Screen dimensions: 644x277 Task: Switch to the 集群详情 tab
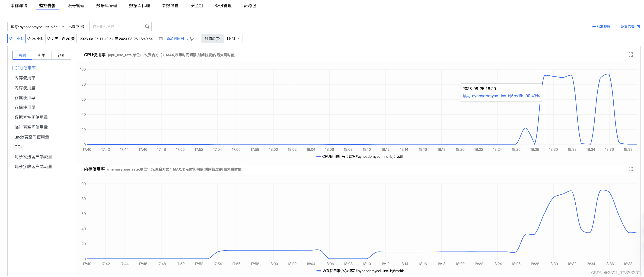click(19, 6)
